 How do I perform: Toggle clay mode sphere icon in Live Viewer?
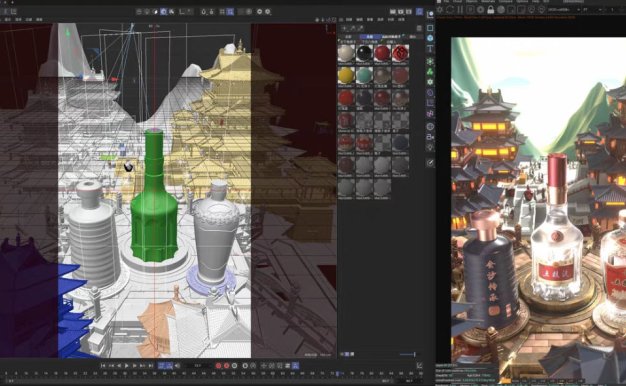tap(501, 10)
